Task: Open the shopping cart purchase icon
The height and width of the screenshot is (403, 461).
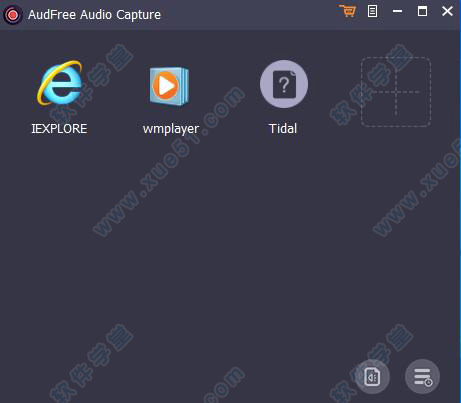Action: click(x=348, y=11)
